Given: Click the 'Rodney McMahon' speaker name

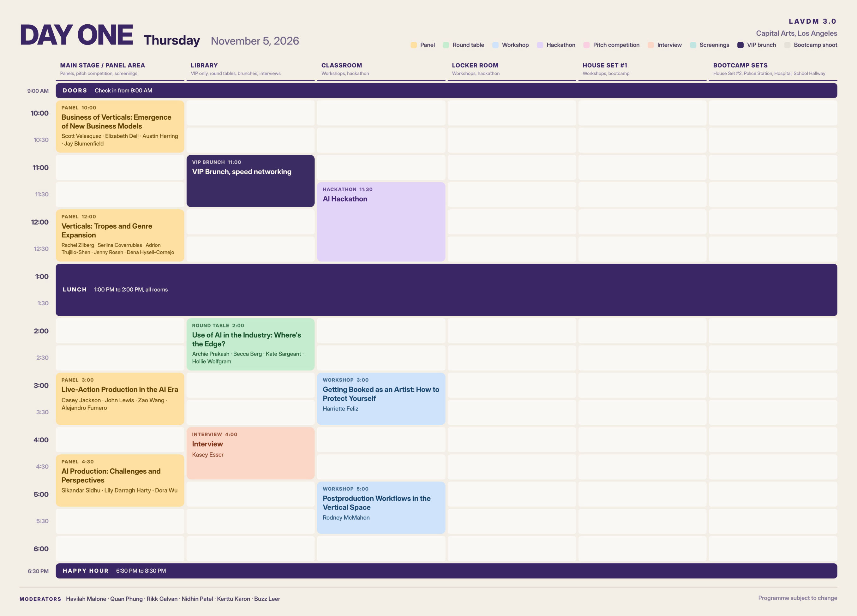Looking at the screenshot, I should 346,518.
